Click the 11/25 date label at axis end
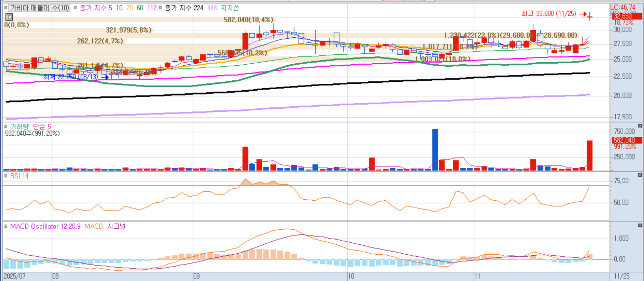Viewport: 644px width, 281px height. (622, 276)
